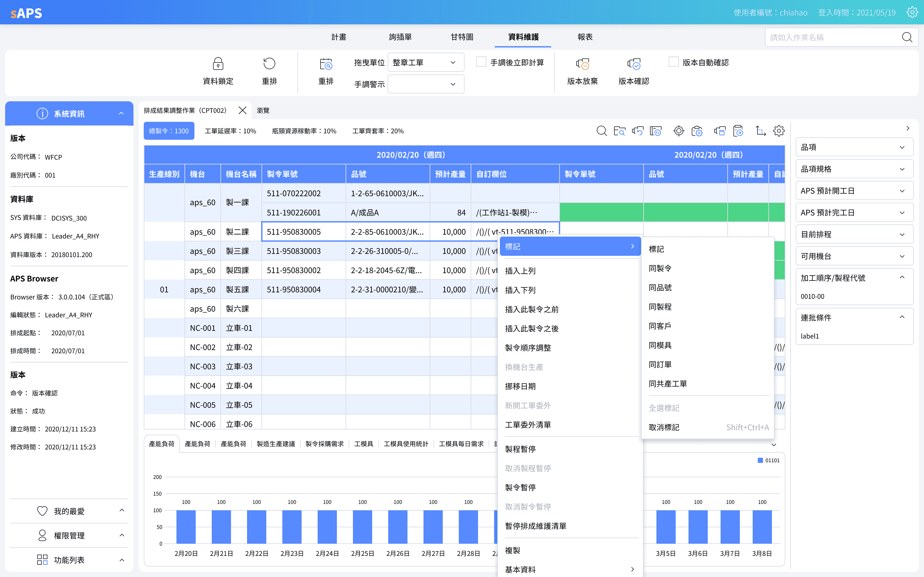Image resolution: width=924 pixels, height=577 pixels.
Task: Select 同製令 in the submenu
Action: coord(660,268)
